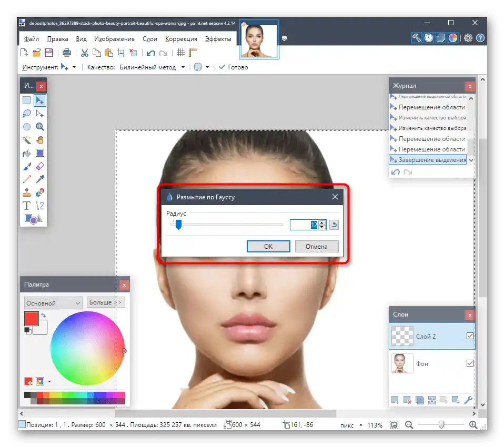Click the Save icon in toolbar
Viewport: 504px width, 447px height.
[49, 53]
